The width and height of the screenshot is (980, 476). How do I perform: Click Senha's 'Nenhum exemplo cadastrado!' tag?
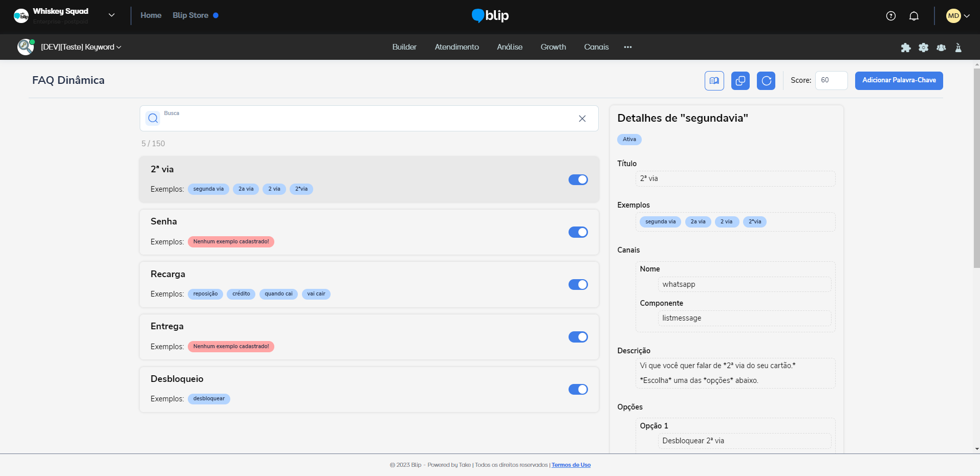(x=231, y=242)
